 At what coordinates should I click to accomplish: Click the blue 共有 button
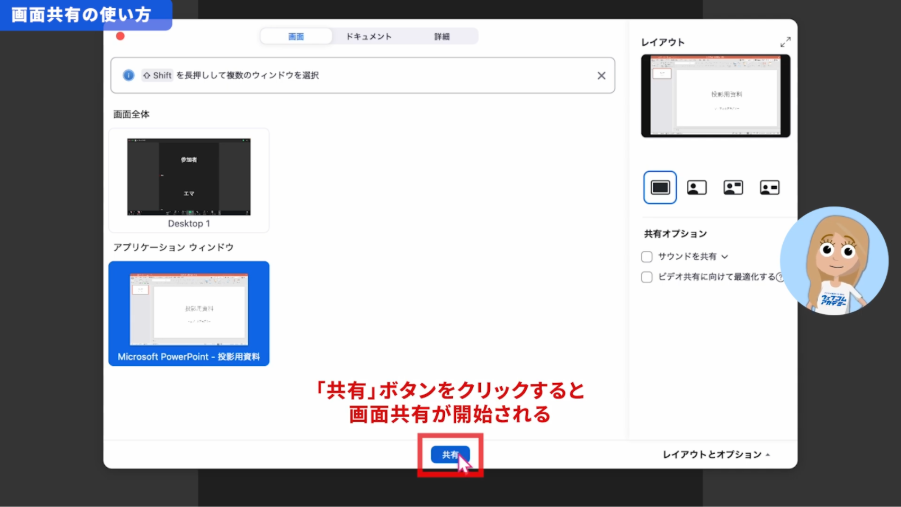tap(450, 454)
